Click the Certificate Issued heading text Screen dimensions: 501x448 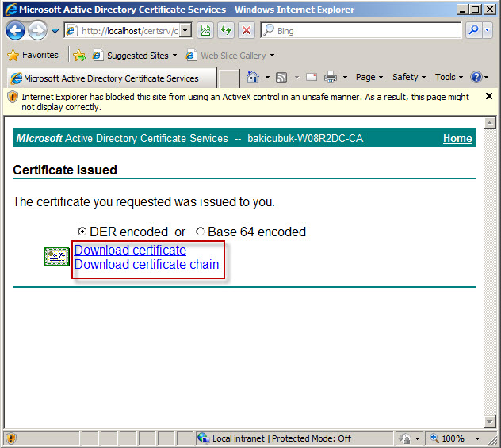pyautogui.click(x=65, y=170)
